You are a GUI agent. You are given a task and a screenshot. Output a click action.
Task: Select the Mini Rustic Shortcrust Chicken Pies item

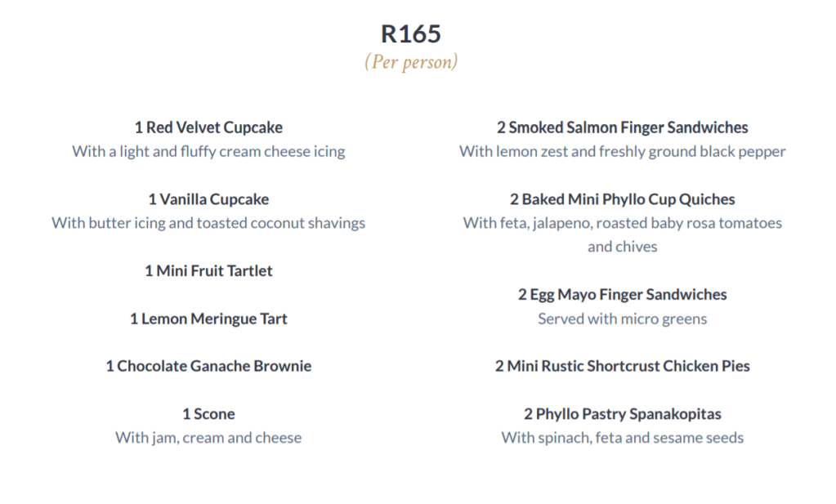point(622,366)
